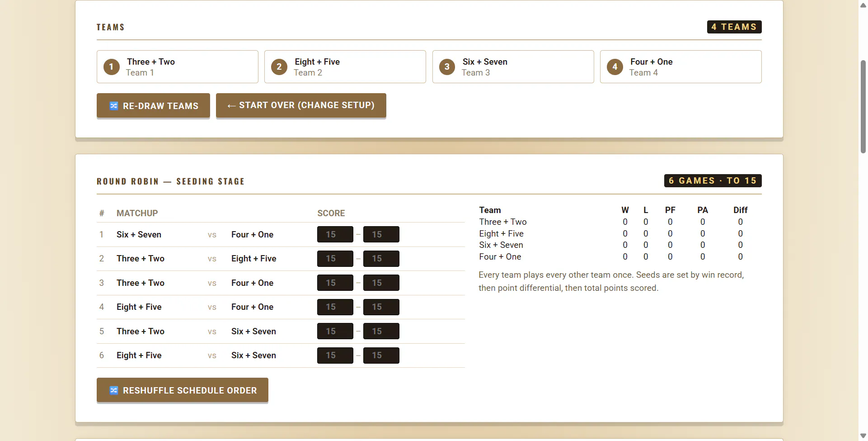Viewport: 868px width, 441px height.
Task: Click the scrollbar down arrow
Action: (x=863, y=436)
